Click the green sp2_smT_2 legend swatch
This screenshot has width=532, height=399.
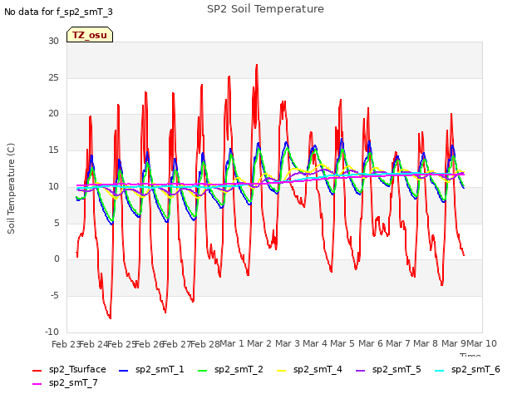tap(203, 371)
